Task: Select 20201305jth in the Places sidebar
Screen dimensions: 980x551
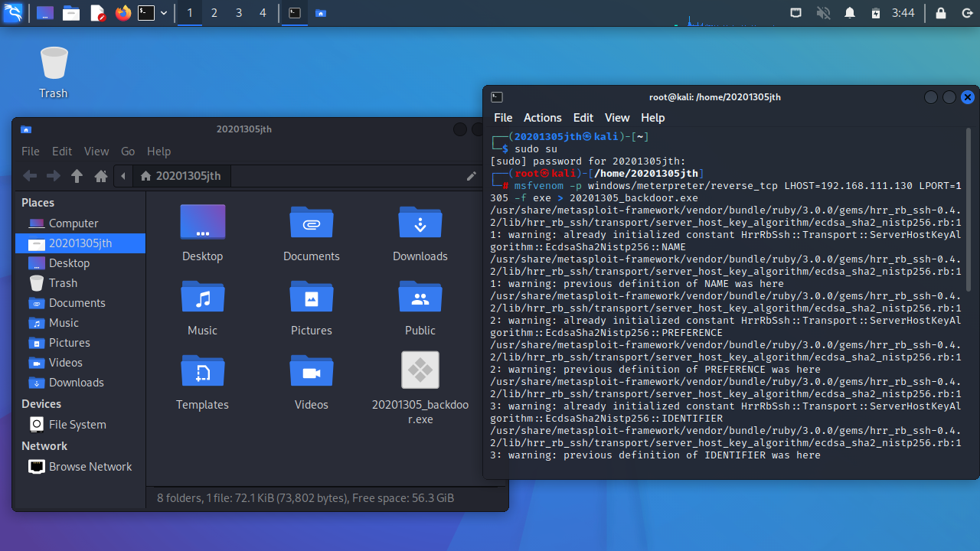Action: [x=80, y=243]
